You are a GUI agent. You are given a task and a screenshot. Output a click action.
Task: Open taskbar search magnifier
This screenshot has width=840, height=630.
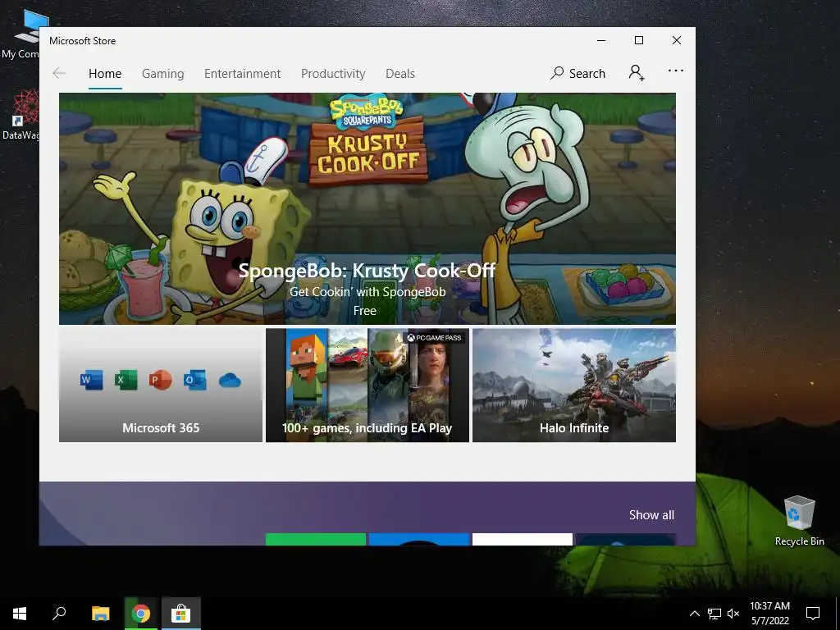tap(59, 614)
